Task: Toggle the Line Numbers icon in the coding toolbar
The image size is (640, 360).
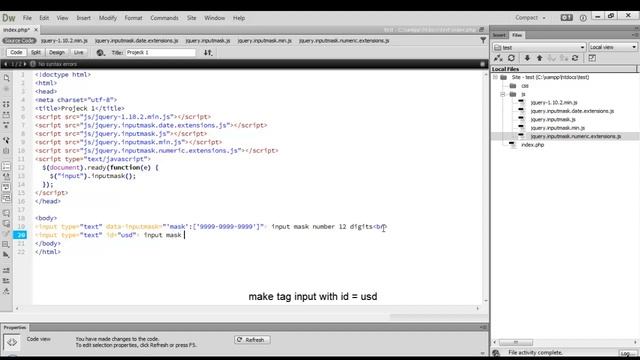Action: click(6, 166)
